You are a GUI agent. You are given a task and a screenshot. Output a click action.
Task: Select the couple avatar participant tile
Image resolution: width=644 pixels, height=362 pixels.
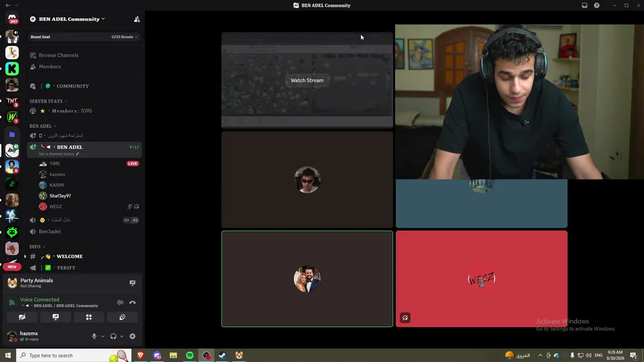point(307,279)
